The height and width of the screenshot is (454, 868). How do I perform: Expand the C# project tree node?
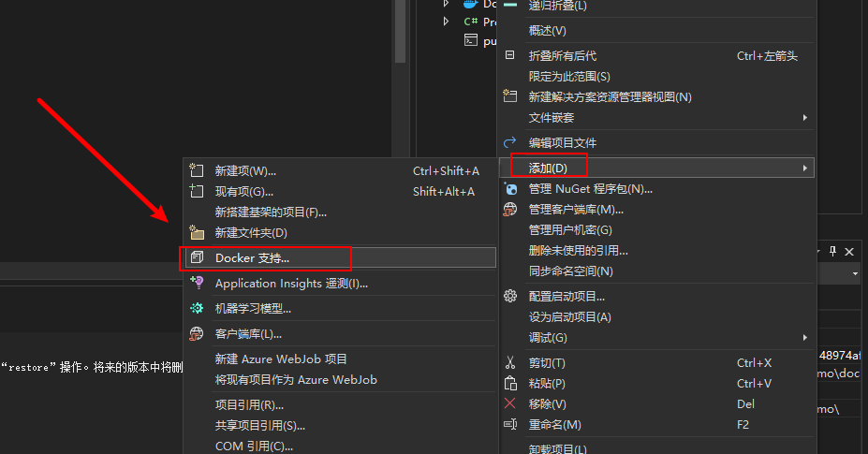tap(447, 22)
